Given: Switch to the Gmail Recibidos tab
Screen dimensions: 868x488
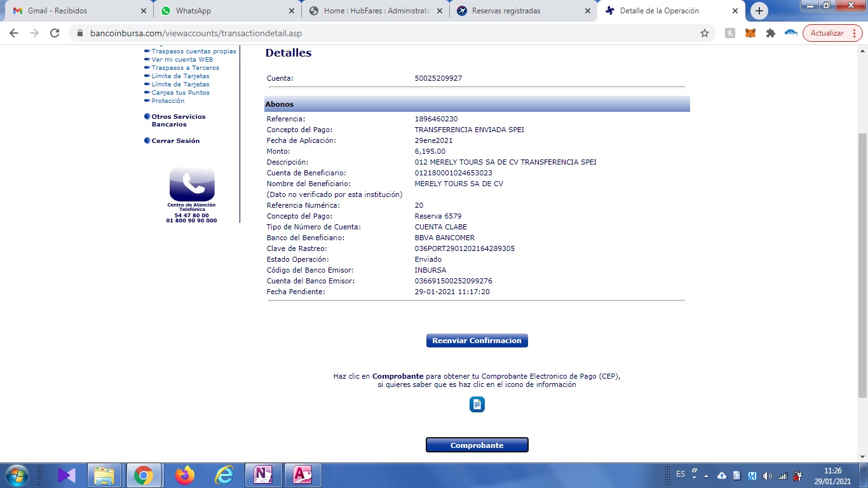Looking at the screenshot, I should click(78, 11).
